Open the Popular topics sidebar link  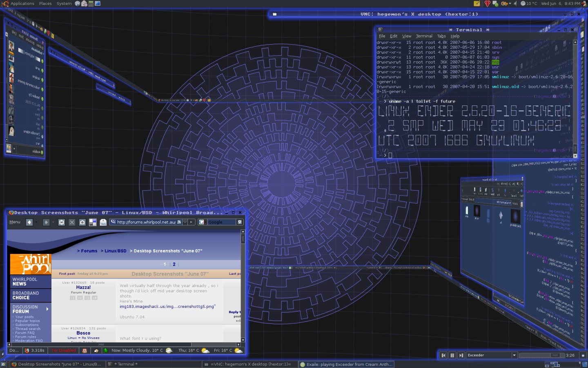click(x=27, y=321)
